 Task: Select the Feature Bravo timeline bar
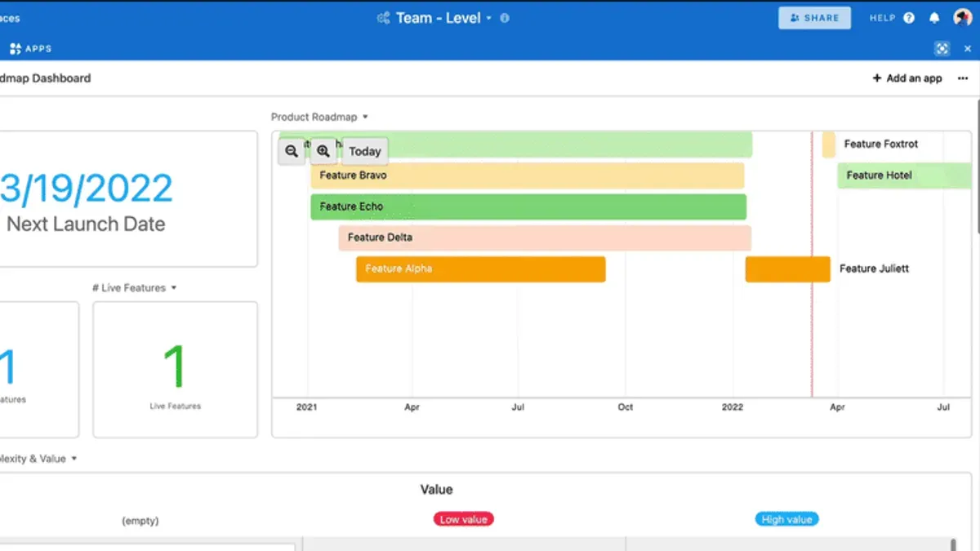point(528,176)
